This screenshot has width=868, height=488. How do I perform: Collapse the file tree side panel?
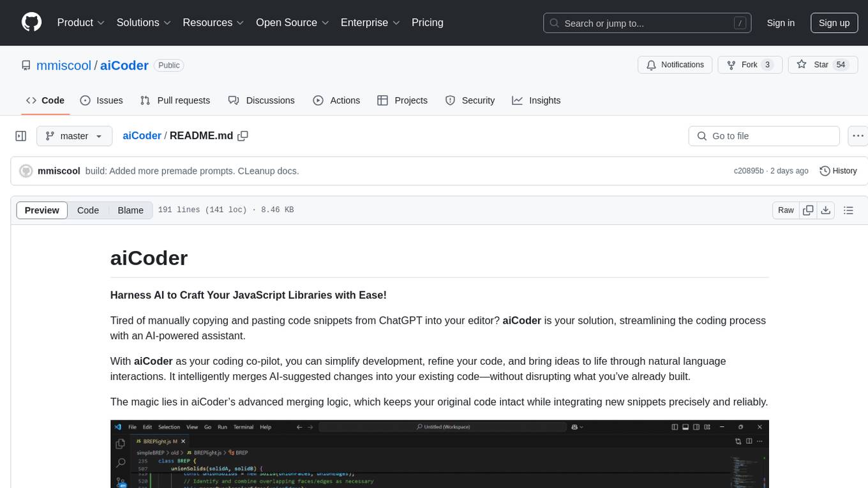click(21, 136)
